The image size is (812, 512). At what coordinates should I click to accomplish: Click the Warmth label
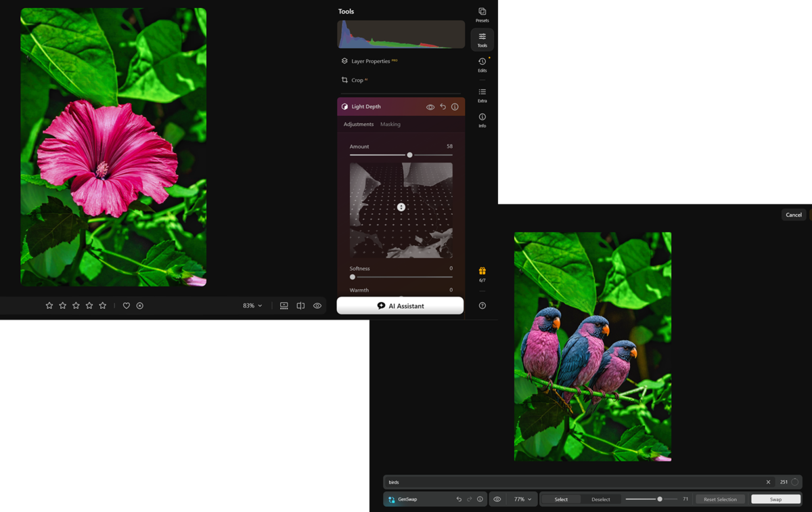pyautogui.click(x=359, y=290)
